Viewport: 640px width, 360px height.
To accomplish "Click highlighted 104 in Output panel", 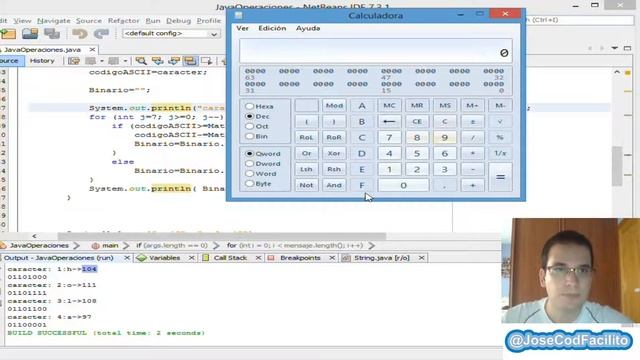I will pos(89,269).
